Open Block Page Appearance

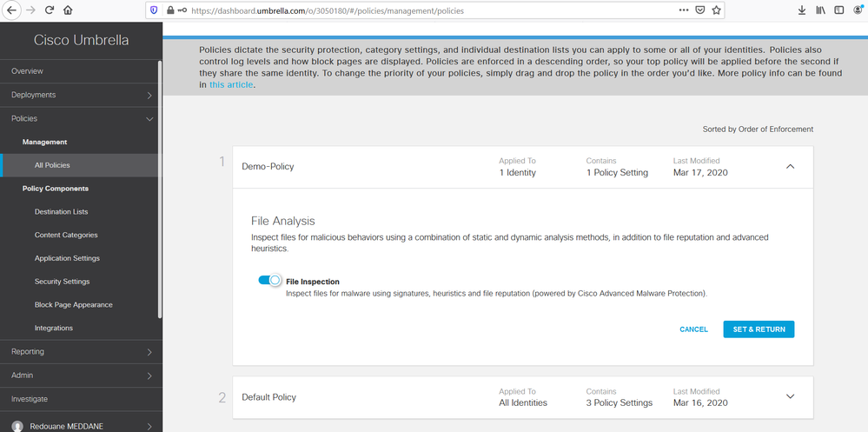[73, 304]
